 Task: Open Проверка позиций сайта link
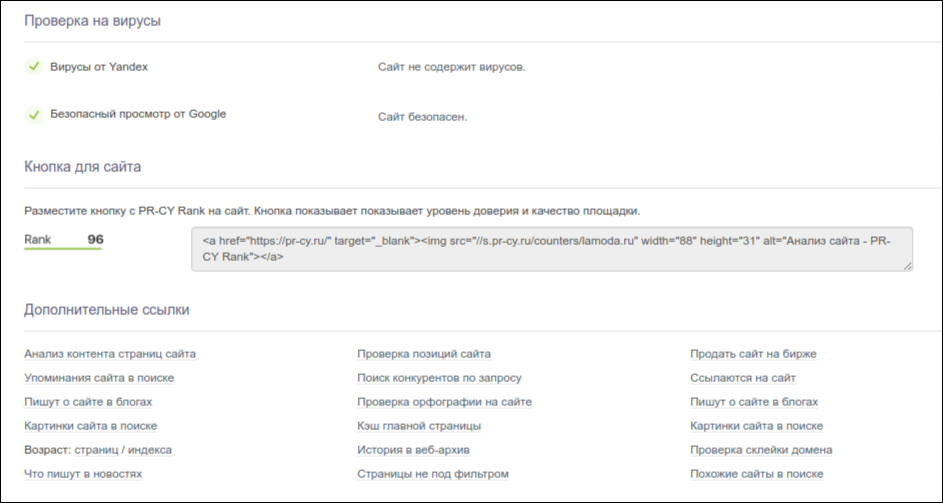coord(424,354)
